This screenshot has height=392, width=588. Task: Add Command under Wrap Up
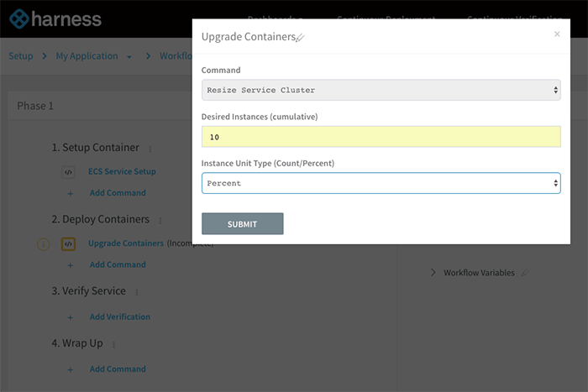point(118,368)
